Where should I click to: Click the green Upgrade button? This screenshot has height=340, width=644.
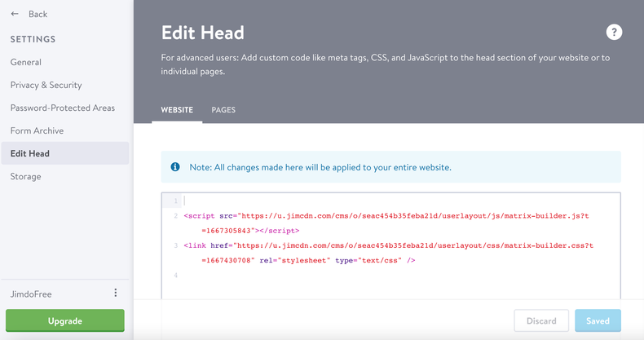point(65,320)
